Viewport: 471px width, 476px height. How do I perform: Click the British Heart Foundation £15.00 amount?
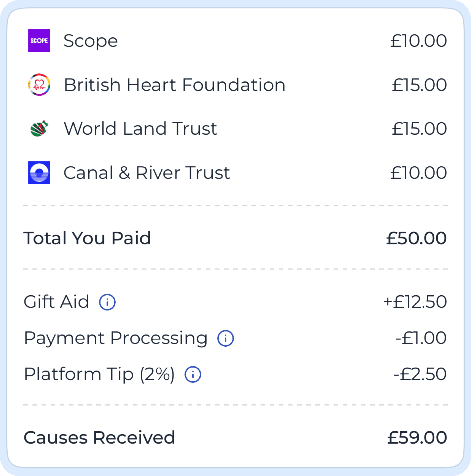419,85
